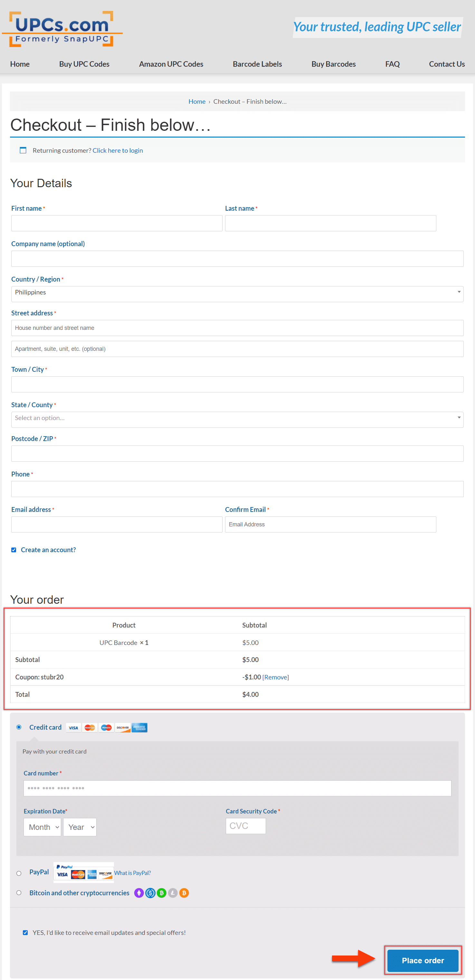Click the orange MasterCard icon beside Credit card

click(90, 728)
